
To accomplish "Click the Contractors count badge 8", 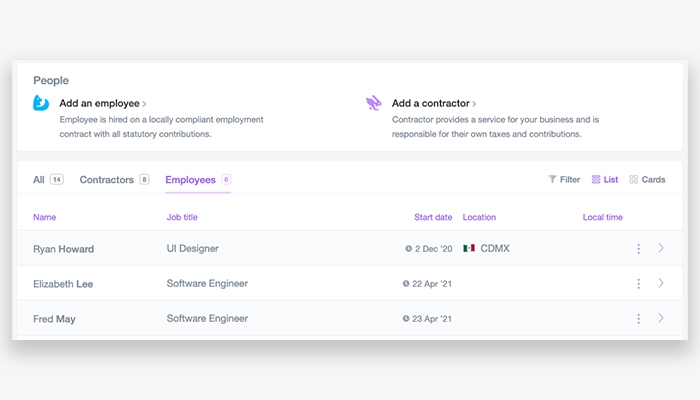I will pyautogui.click(x=144, y=179).
